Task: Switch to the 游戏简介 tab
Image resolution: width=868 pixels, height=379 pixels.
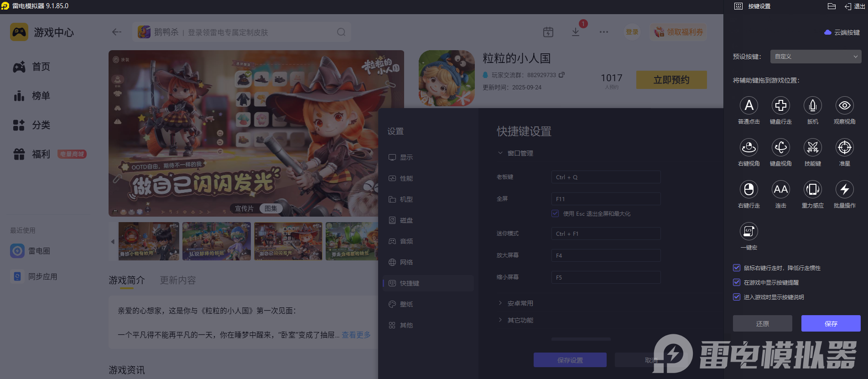Action: click(127, 280)
